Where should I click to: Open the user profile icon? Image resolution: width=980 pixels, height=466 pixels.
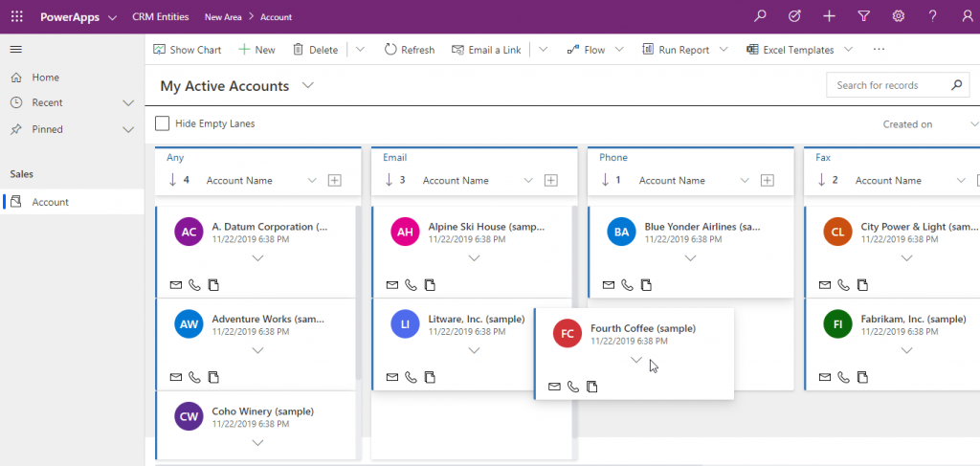coord(968,17)
